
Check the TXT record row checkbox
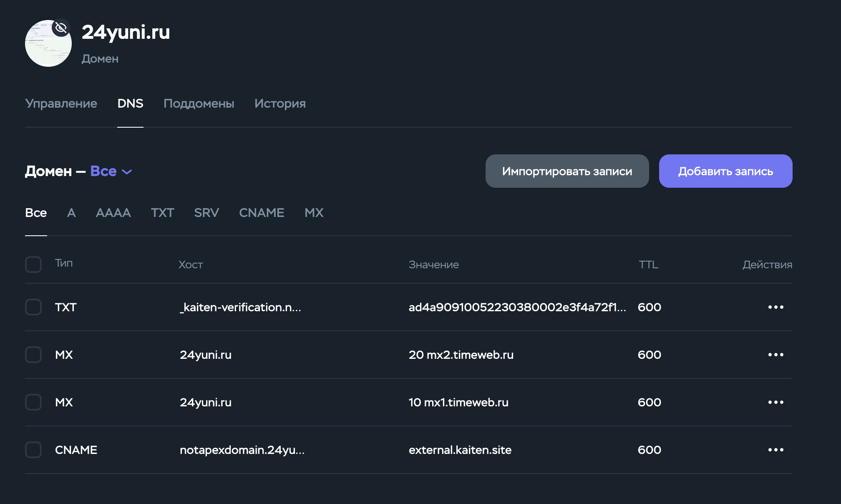tap(33, 307)
